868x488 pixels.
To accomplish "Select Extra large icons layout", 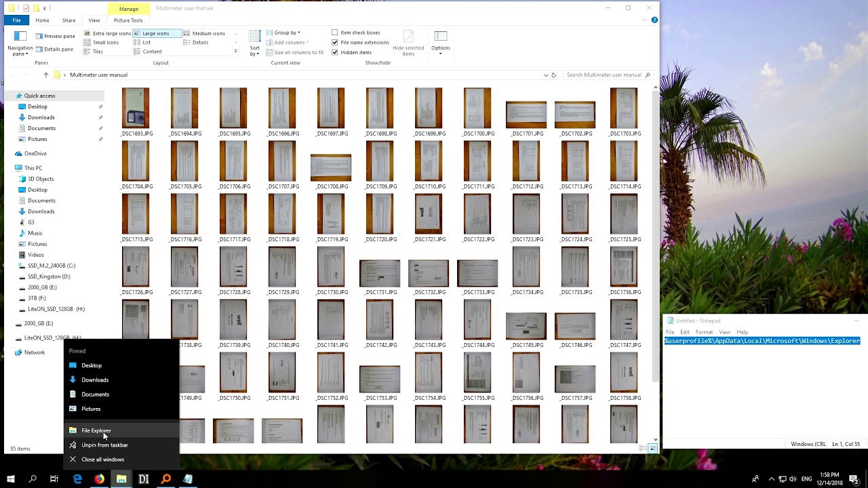I will point(107,33).
